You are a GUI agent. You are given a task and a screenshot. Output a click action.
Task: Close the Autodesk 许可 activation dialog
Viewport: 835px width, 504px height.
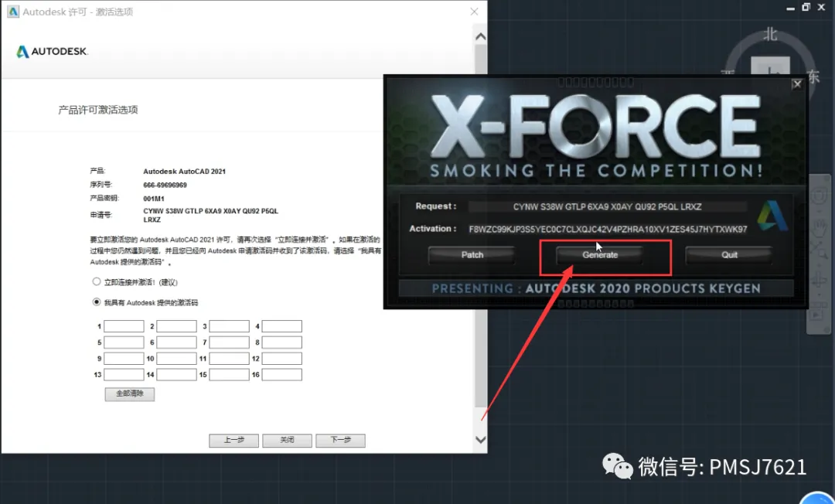coord(474,12)
